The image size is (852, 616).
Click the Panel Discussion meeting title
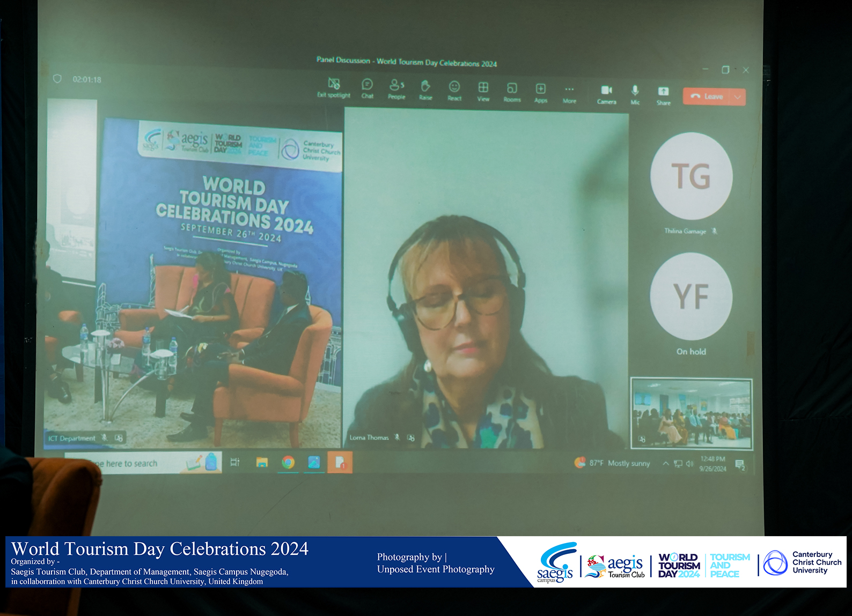(x=407, y=62)
